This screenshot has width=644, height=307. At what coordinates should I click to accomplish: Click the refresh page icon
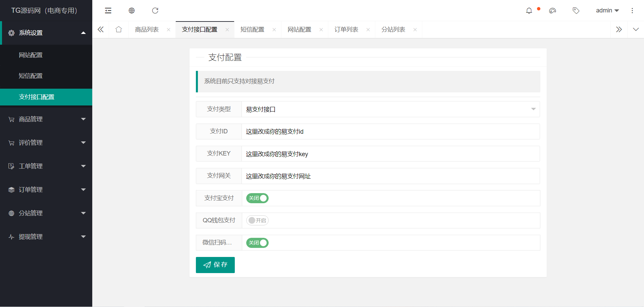click(x=155, y=11)
